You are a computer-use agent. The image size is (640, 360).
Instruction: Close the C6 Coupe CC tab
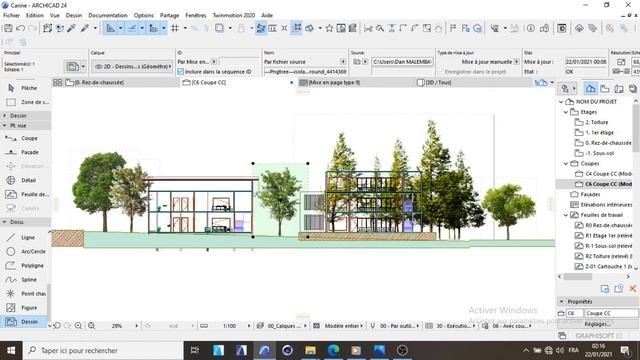[x=291, y=82]
